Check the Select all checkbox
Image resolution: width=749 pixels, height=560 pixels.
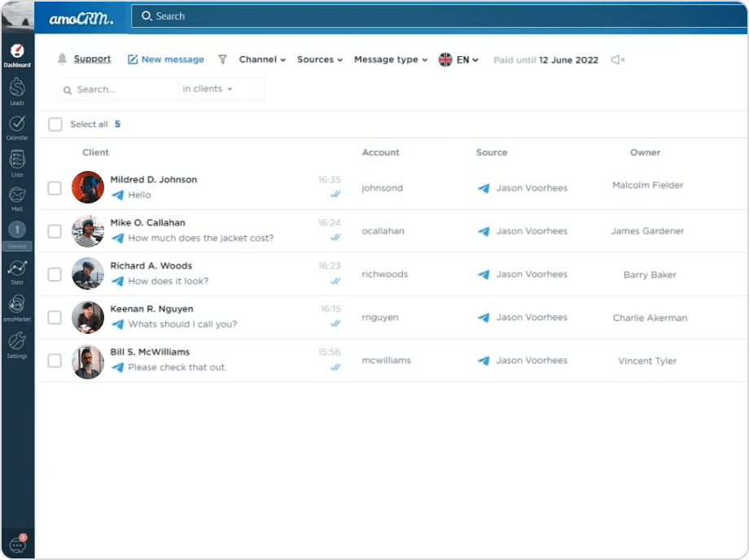(x=55, y=124)
